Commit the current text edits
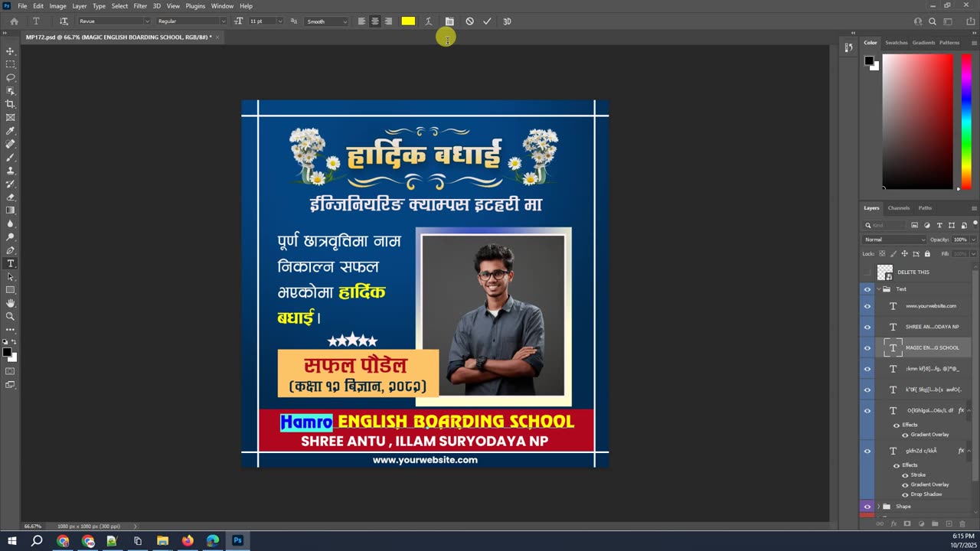The width and height of the screenshot is (980, 551). click(x=487, y=21)
